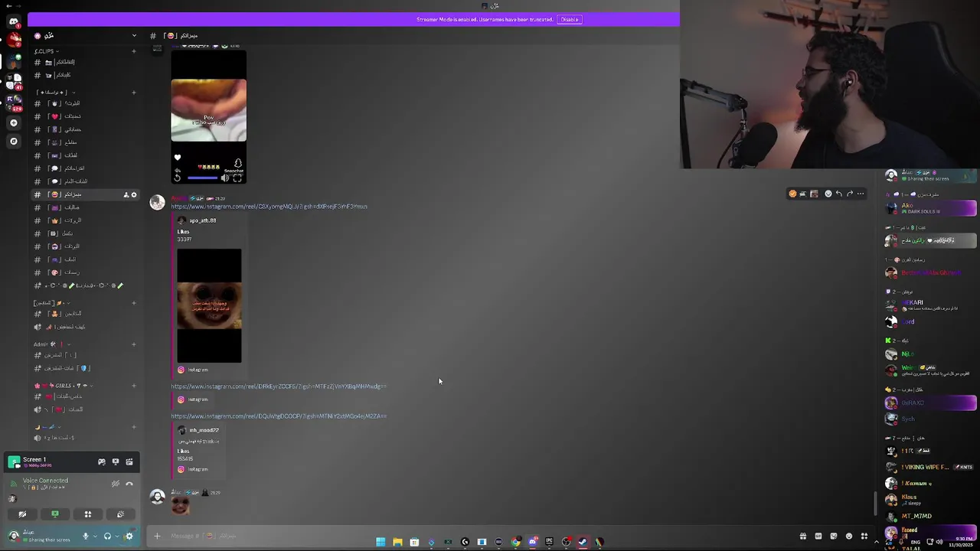This screenshot has height=551, width=980.
Task: Collapse the GIRLS channel category
Action: click(63, 386)
